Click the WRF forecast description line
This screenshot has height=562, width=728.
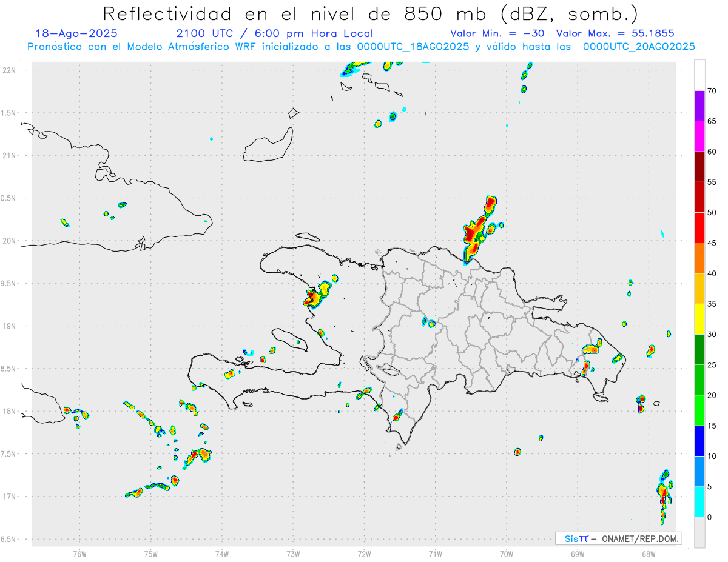tap(361, 46)
